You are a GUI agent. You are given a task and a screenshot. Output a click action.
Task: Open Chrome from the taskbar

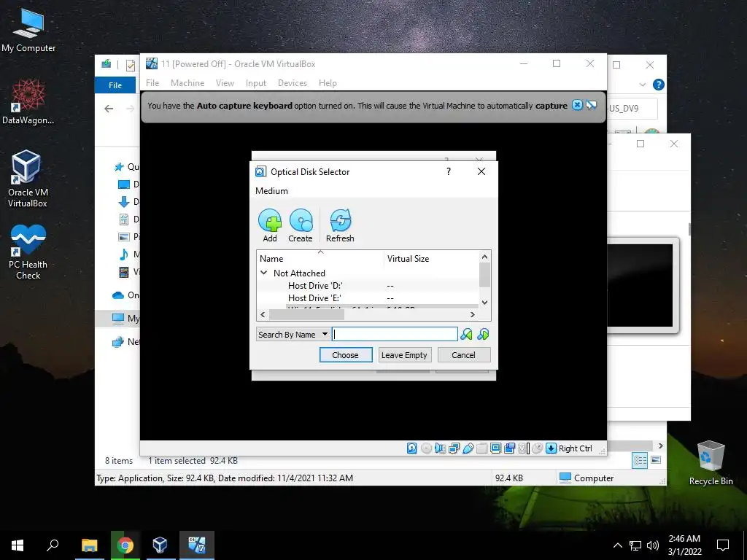click(x=125, y=545)
